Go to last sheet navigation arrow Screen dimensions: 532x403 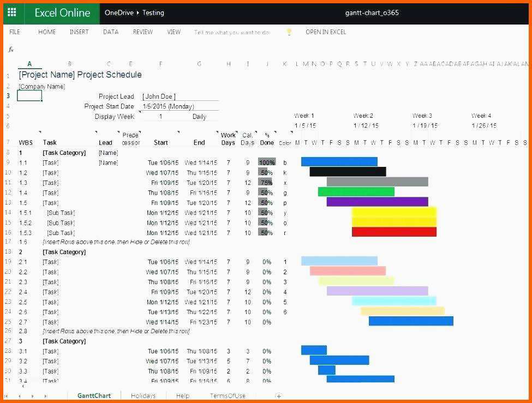coord(45,396)
